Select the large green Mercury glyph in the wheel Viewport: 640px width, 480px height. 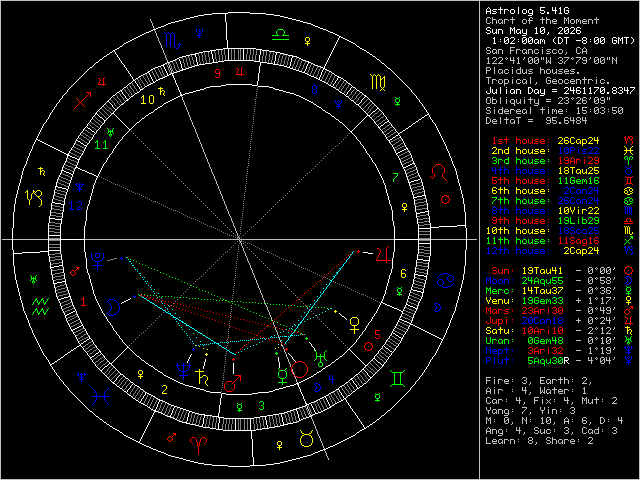click(x=282, y=376)
